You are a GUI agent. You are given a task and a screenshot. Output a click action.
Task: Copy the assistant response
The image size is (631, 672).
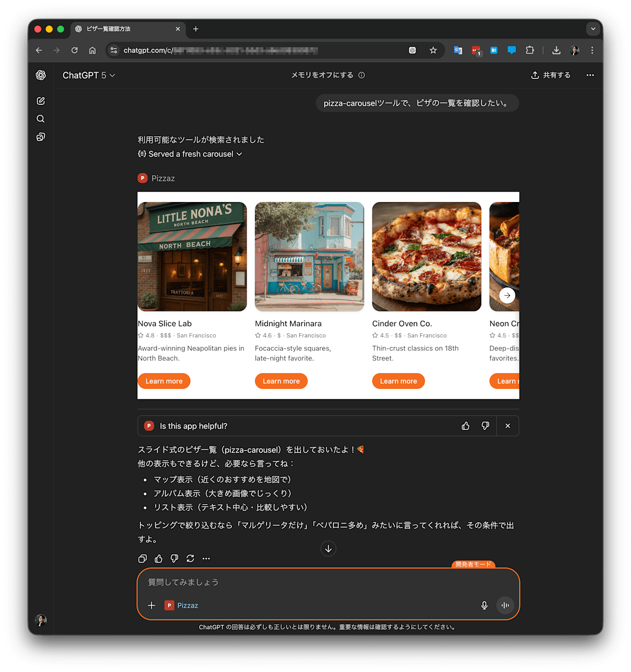click(143, 559)
